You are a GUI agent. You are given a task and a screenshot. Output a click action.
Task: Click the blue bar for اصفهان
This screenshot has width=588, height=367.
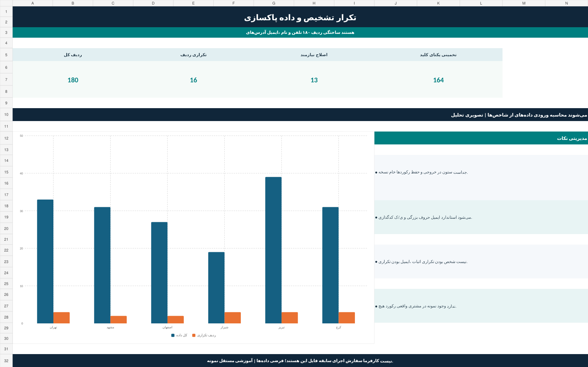point(159,272)
